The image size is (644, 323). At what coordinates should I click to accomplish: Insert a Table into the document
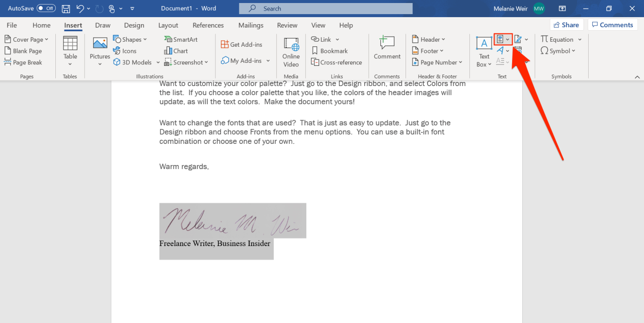[x=70, y=50]
